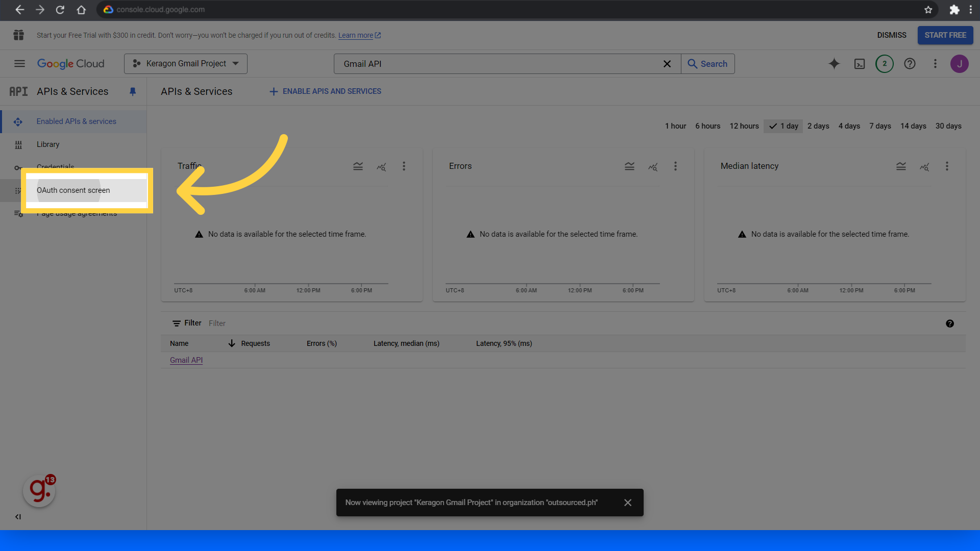Open the Gmail API link in table

tap(186, 360)
